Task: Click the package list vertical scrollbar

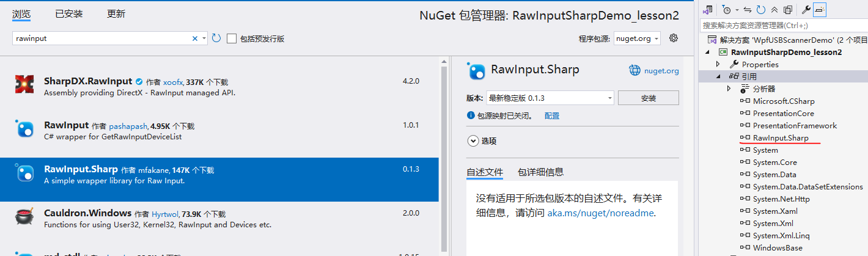Action: tap(444, 155)
